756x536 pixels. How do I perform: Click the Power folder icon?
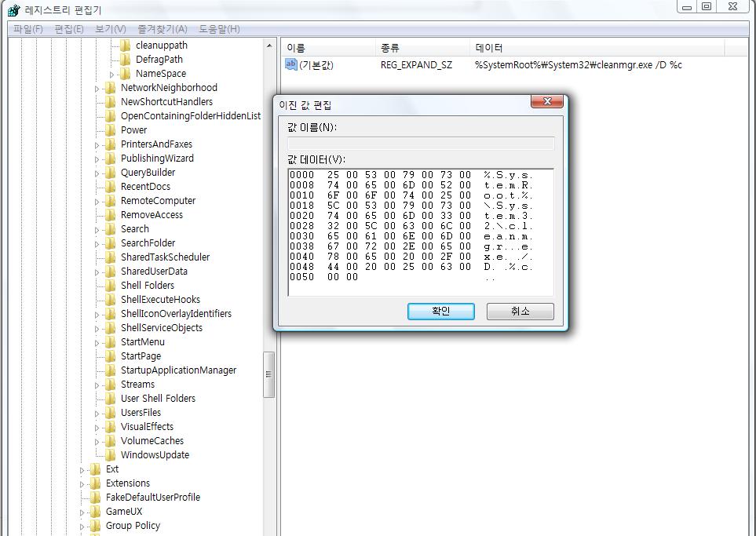point(111,130)
